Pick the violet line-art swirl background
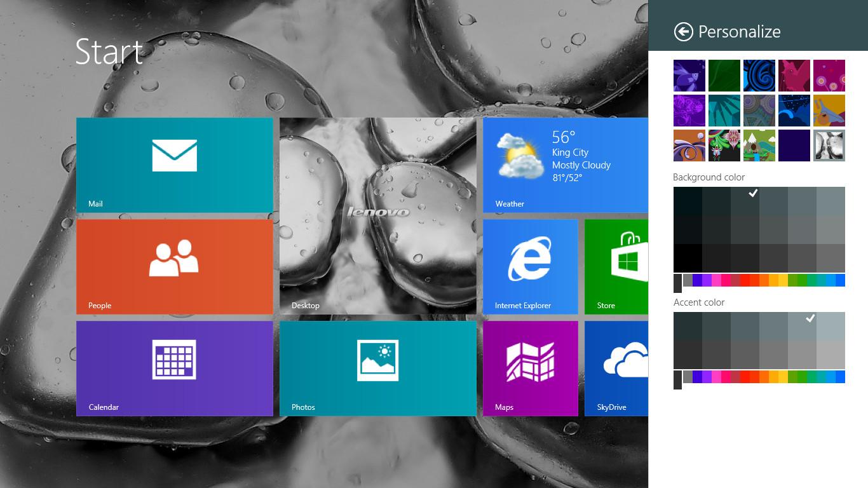Viewport: 868px width, 488px height. [689, 111]
